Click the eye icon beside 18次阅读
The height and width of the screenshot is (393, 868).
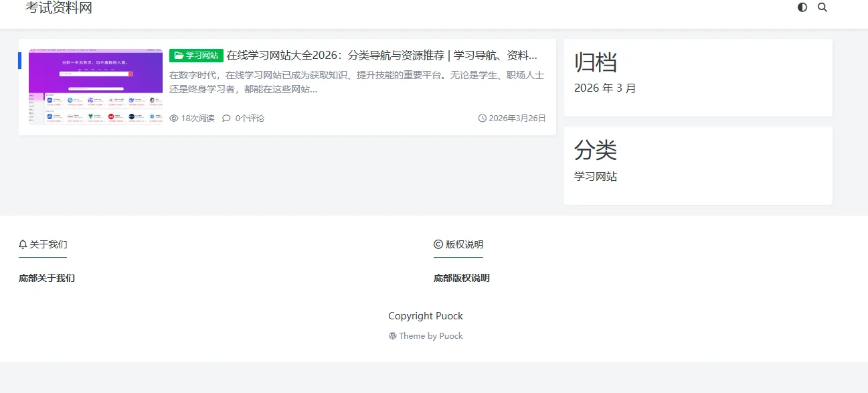[x=173, y=118]
